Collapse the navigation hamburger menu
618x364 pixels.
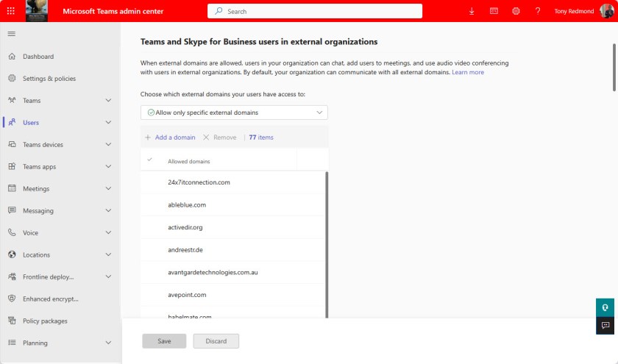pos(12,34)
